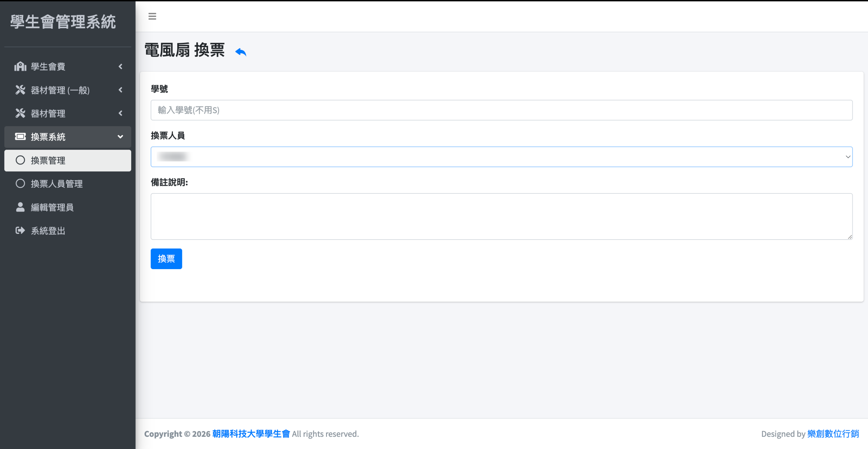
Task: Collapse the 換票系統 menu chevron
Action: pos(120,137)
